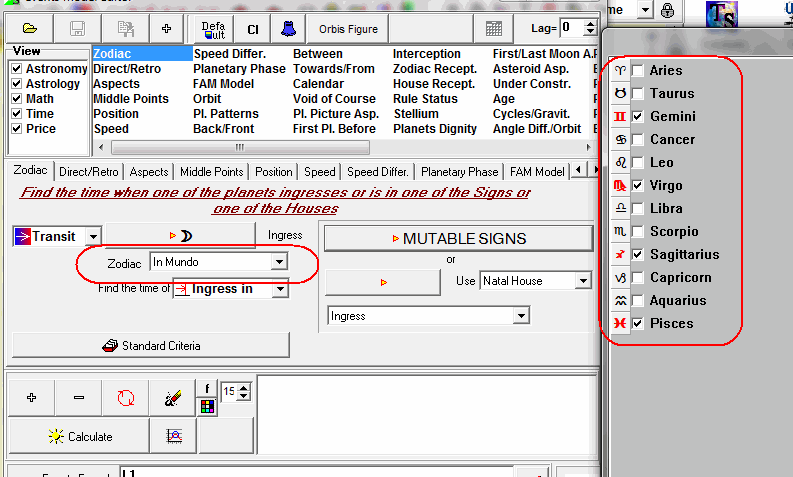Expand the Natal House dropdown

pyautogui.click(x=583, y=281)
